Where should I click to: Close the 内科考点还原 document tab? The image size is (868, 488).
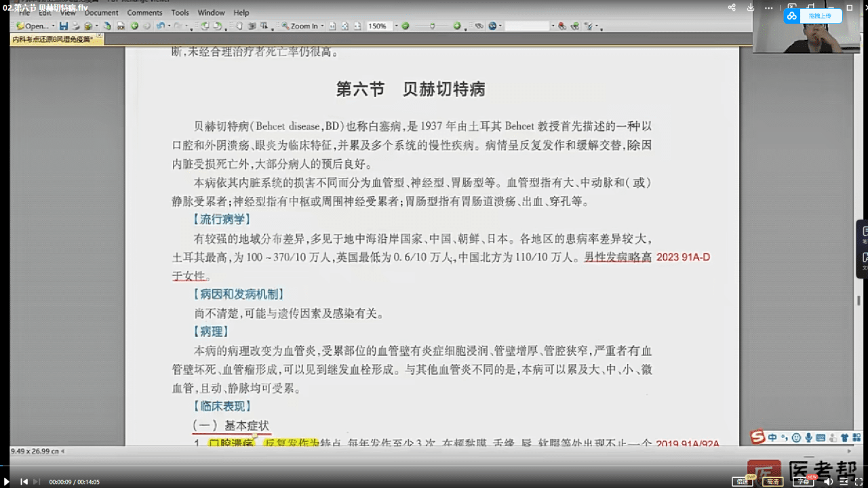click(x=99, y=36)
